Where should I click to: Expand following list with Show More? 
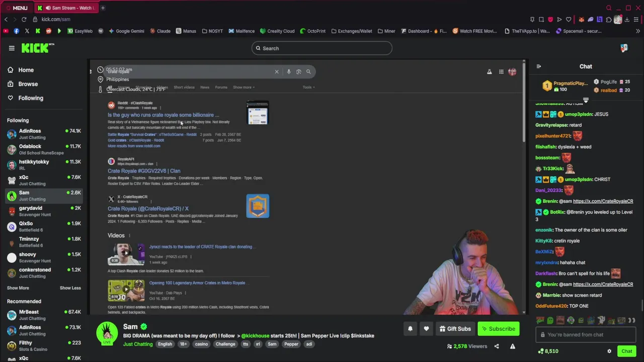click(18, 288)
